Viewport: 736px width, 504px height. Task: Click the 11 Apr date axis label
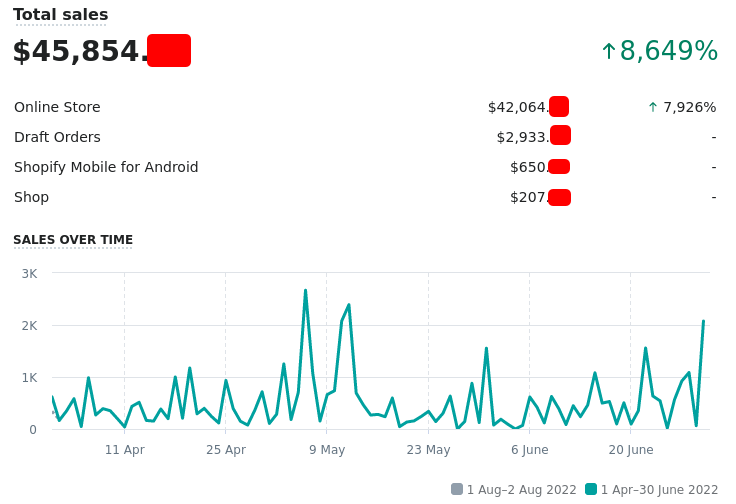tap(125, 450)
